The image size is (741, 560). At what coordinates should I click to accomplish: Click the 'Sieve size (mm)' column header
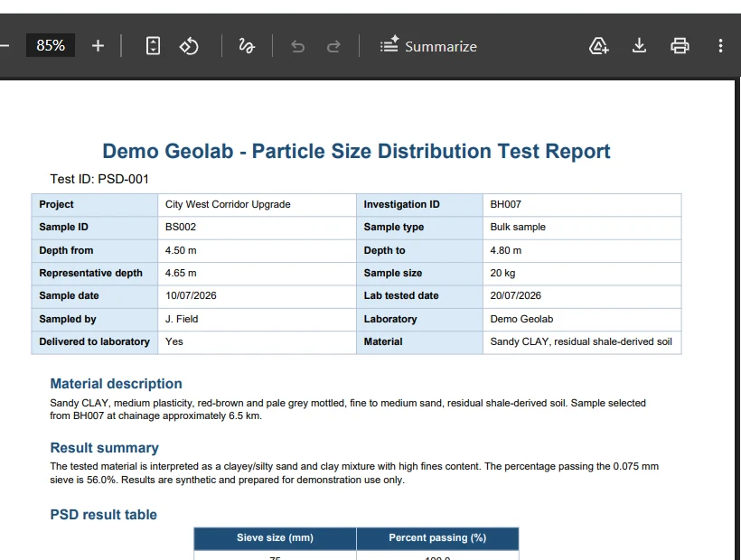(x=275, y=538)
